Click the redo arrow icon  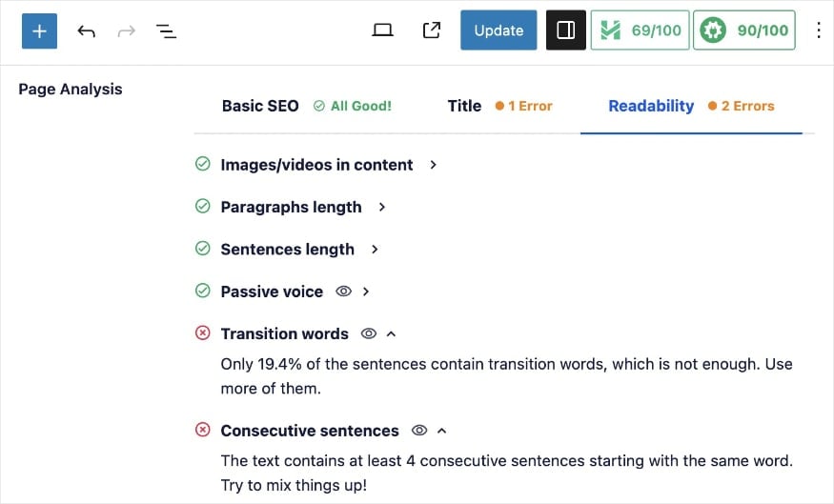pos(126,31)
